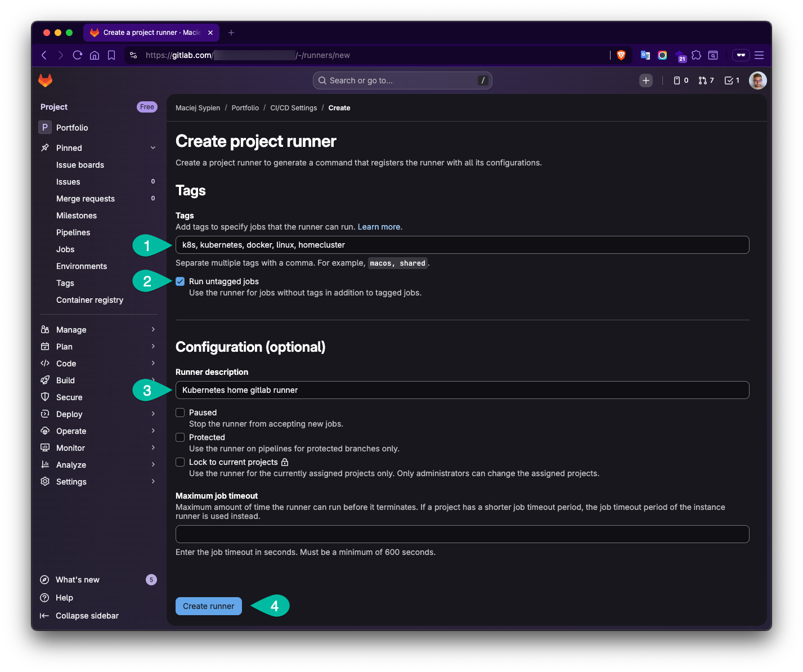The height and width of the screenshot is (672, 803).
Task: Open the Container registry sidebar item
Action: point(89,299)
